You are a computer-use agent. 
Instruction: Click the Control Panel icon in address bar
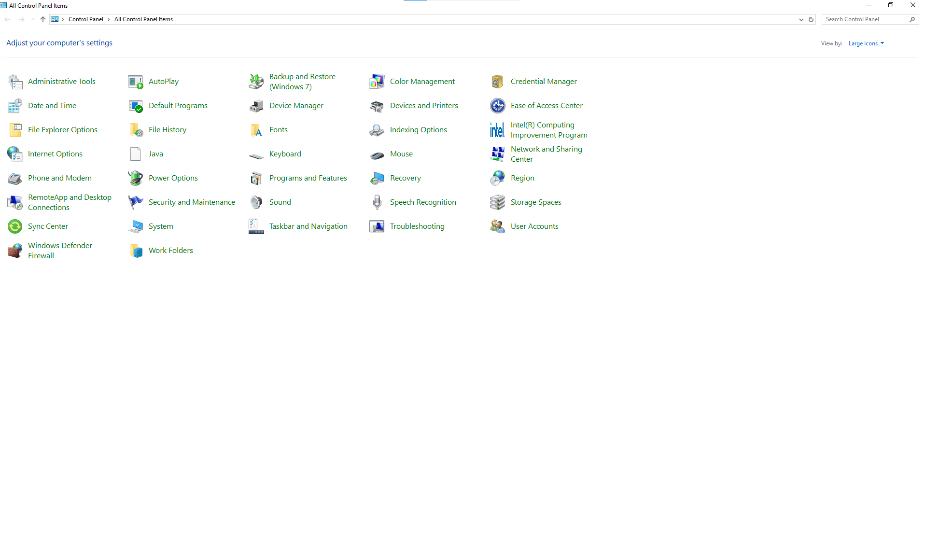coord(55,19)
